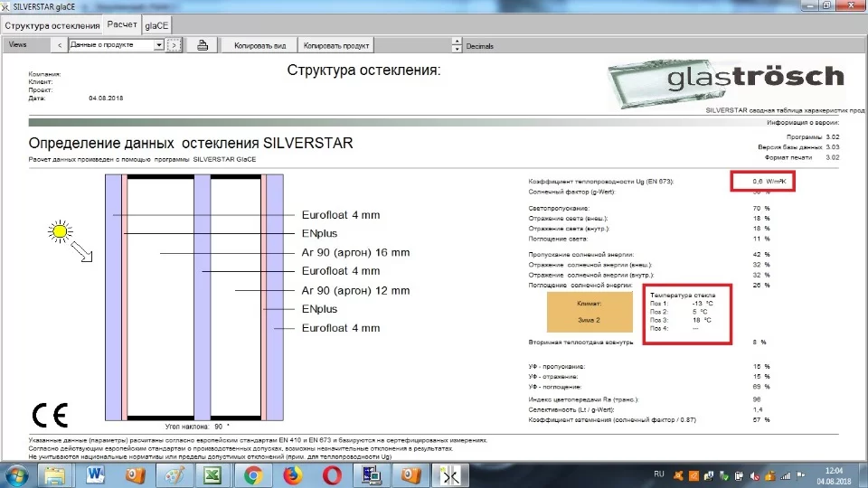Click the Копировать вид button

259,45
